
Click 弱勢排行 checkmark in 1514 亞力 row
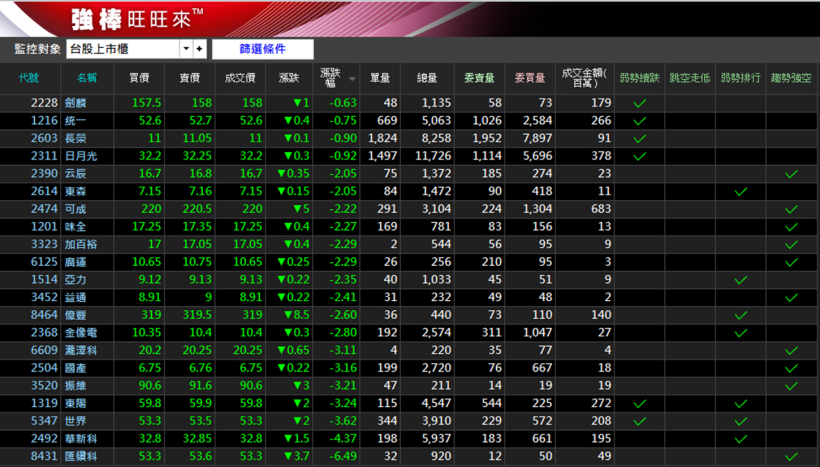point(741,280)
